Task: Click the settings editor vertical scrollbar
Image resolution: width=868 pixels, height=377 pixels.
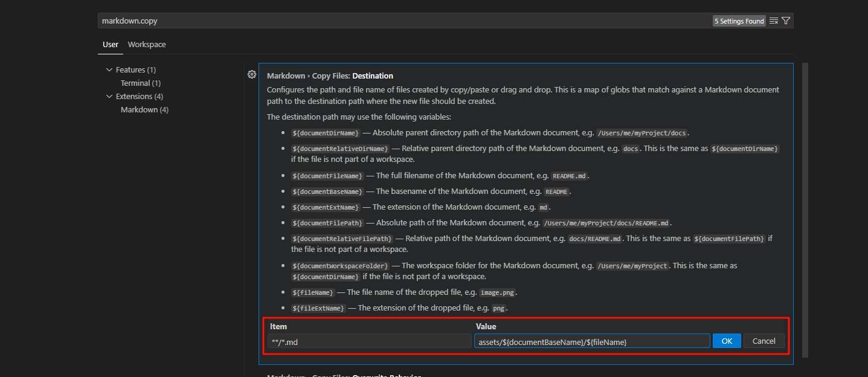Action: [x=805, y=210]
